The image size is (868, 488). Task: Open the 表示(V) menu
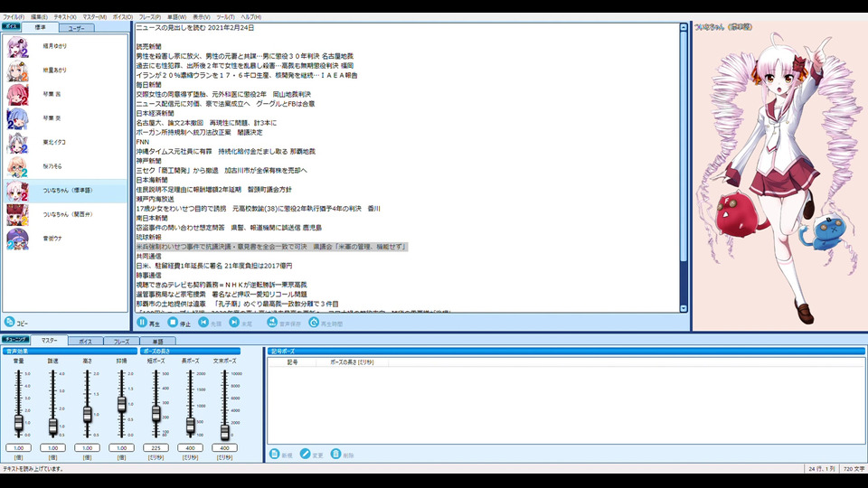tap(201, 17)
